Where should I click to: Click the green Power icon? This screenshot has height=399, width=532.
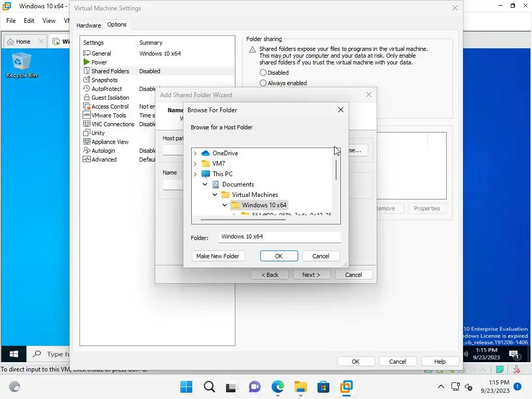click(x=87, y=62)
